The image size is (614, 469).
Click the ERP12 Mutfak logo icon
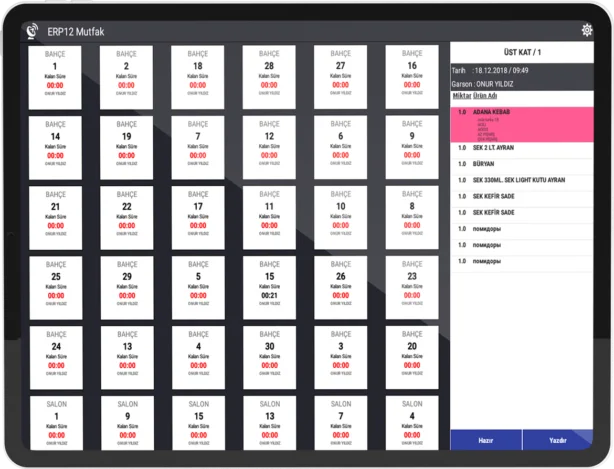pyautogui.click(x=33, y=31)
